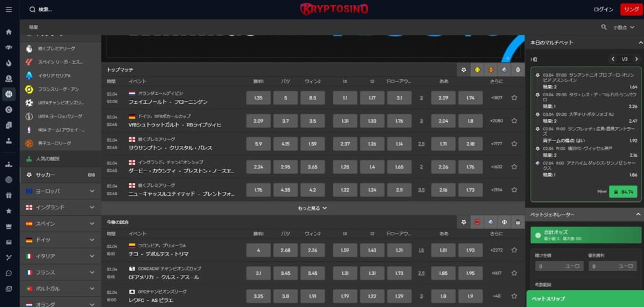Screen dimensions: 644x307
Task: Expand the スペイン region list
Action: 60,223
